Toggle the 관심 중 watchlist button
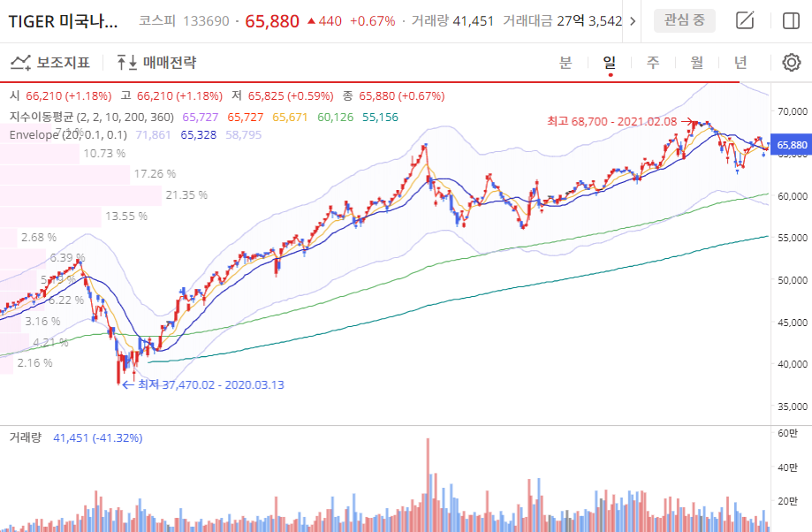This screenshot has width=812, height=532. (x=684, y=20)
